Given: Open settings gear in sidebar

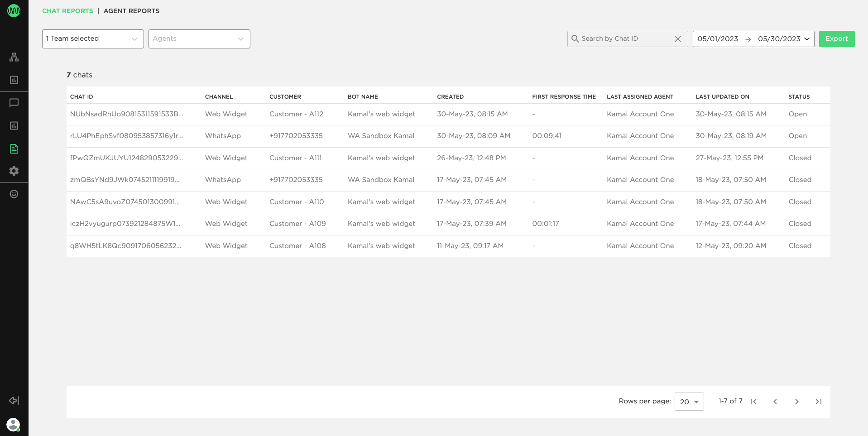Looking at the screenshot, I should 14,171.
